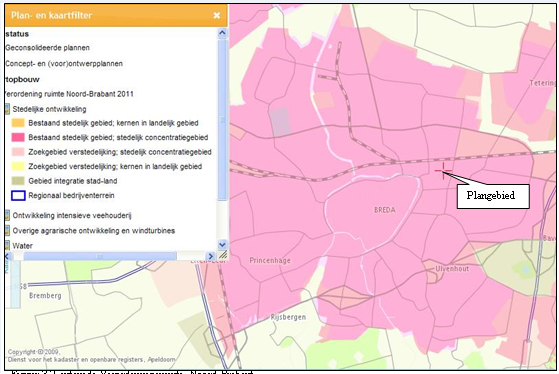
Task: Click legend text Bestaand stedelijk gebied; stedelijk concentratiegebied
Action: [x=118, y=137]
